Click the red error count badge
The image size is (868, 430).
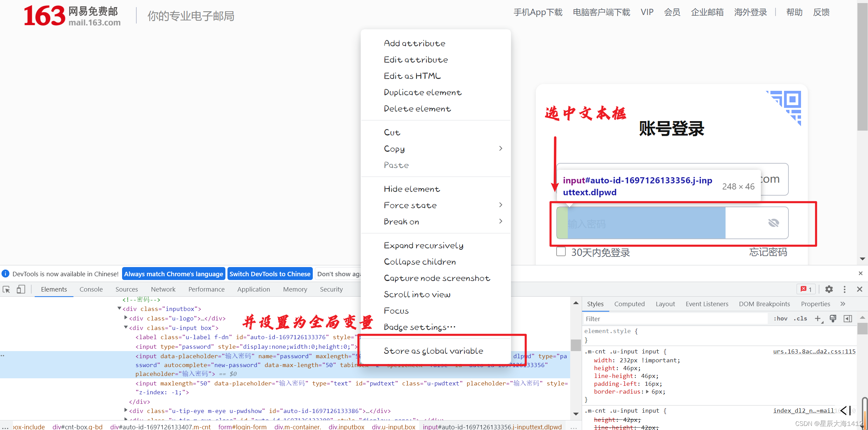(806, 289)
